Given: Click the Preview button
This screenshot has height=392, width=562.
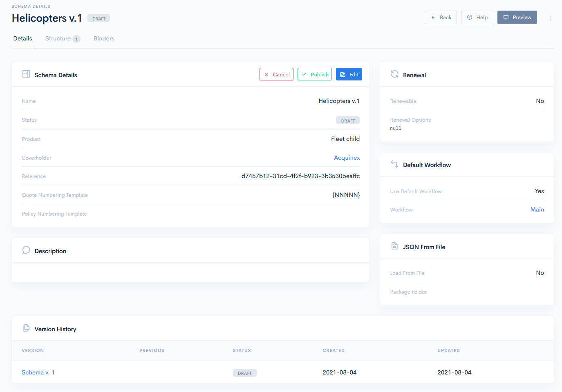Looking at the screenshot, I should (517, 18).
